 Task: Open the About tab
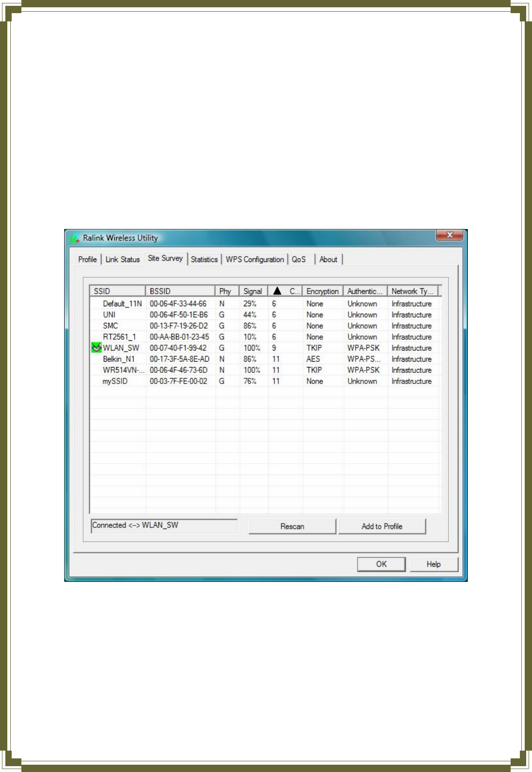[x=328, y=259]
